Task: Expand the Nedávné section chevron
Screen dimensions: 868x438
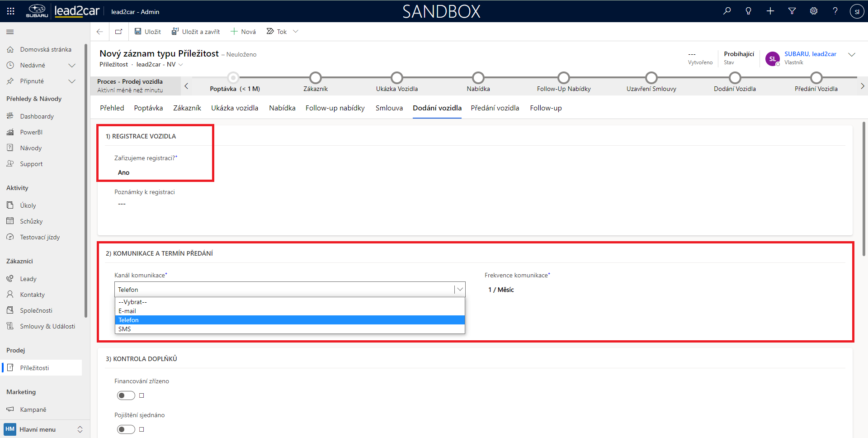Action: 71,66
